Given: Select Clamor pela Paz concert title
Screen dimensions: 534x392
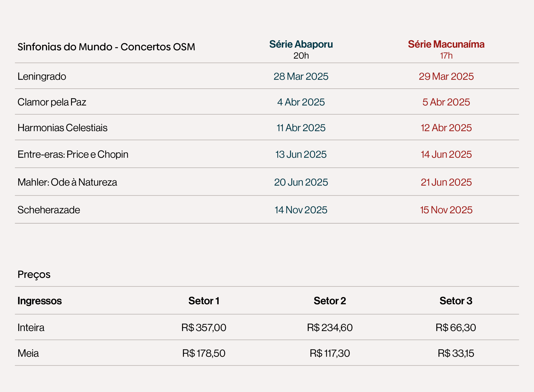Looking at the screenshot, I should (x=52, y=102).
